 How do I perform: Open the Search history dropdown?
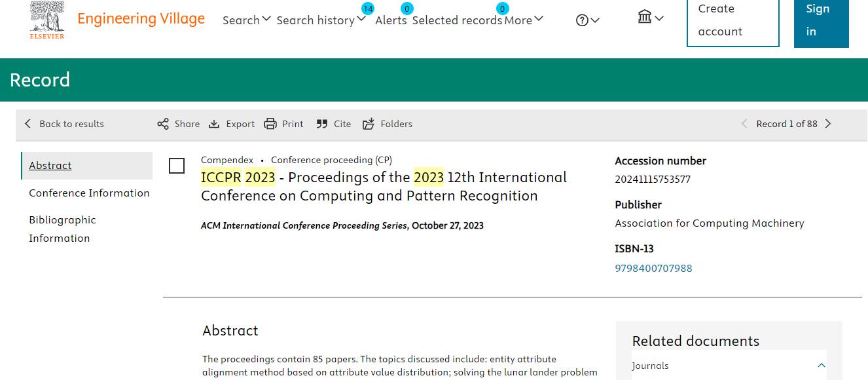pos(321,20)
